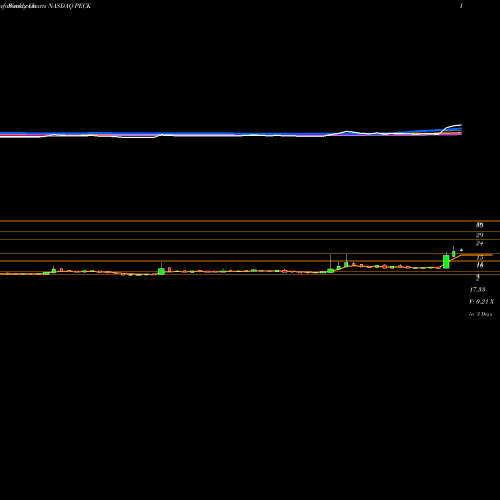Select the big green candle mid-left of chart
500x500 pixels.
point(161,271)
